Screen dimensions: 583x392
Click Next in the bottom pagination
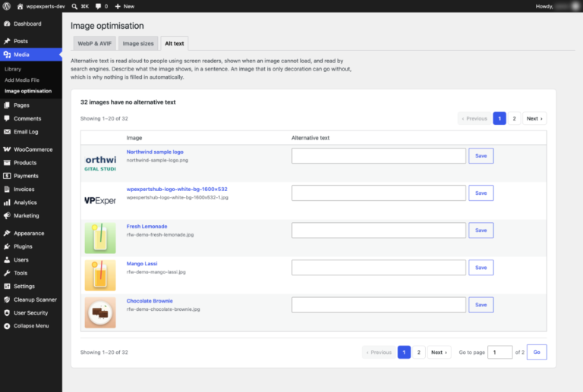439,353
